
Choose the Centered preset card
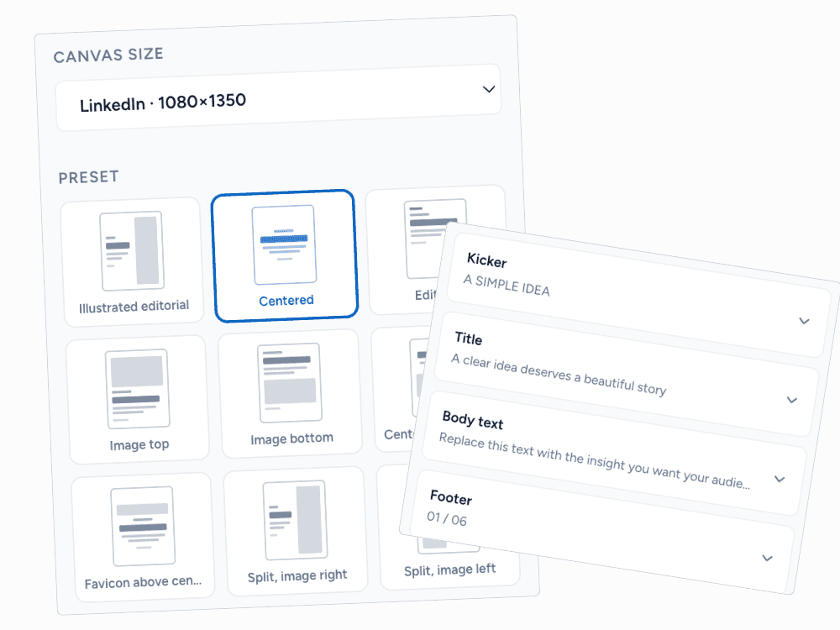(285, 256)
